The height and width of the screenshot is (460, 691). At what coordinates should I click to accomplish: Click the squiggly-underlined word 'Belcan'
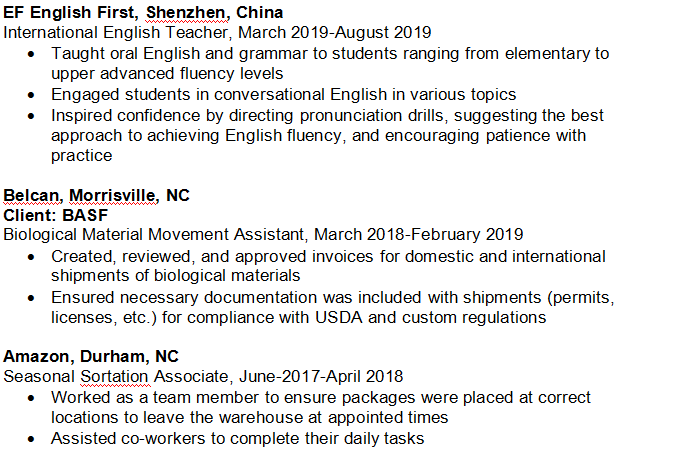pyautogui.click(x=31, y=195)
